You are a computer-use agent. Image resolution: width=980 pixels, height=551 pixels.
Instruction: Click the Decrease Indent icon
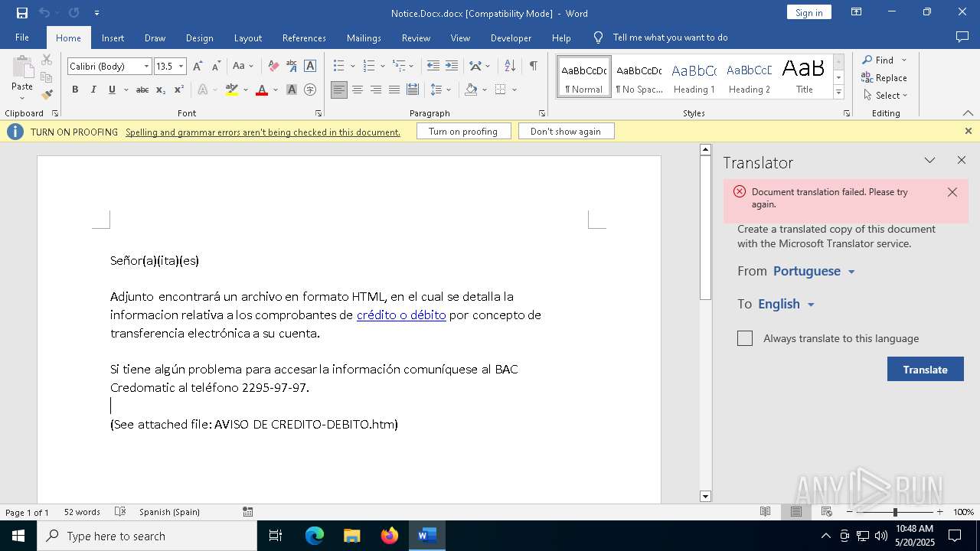point(433,67)
